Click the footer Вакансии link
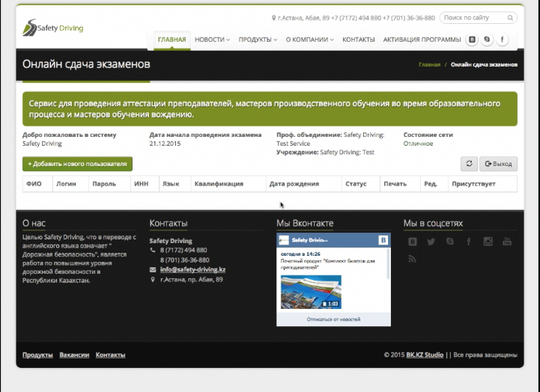 [74, 355]
